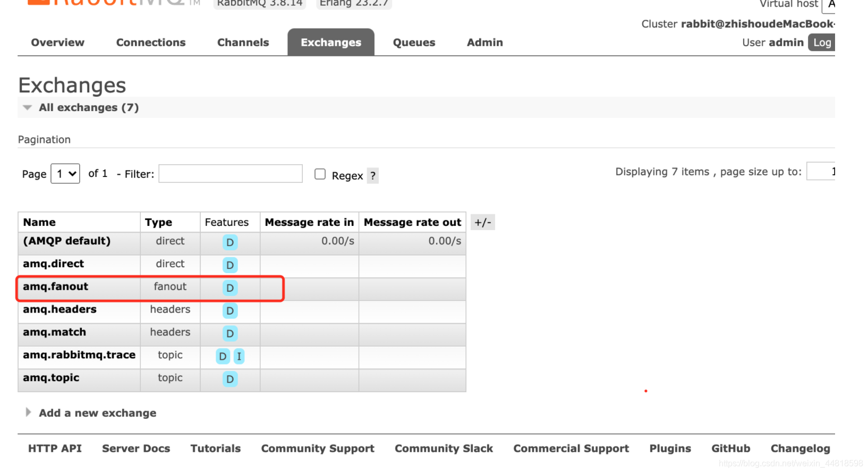Click the Displaying 7 items text
This screenshot has height=473, width=868.
(x=662, y=172)
